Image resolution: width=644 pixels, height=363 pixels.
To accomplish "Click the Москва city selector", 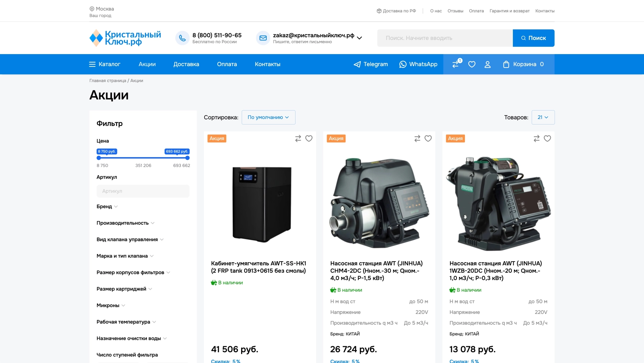I will (102, 9).
